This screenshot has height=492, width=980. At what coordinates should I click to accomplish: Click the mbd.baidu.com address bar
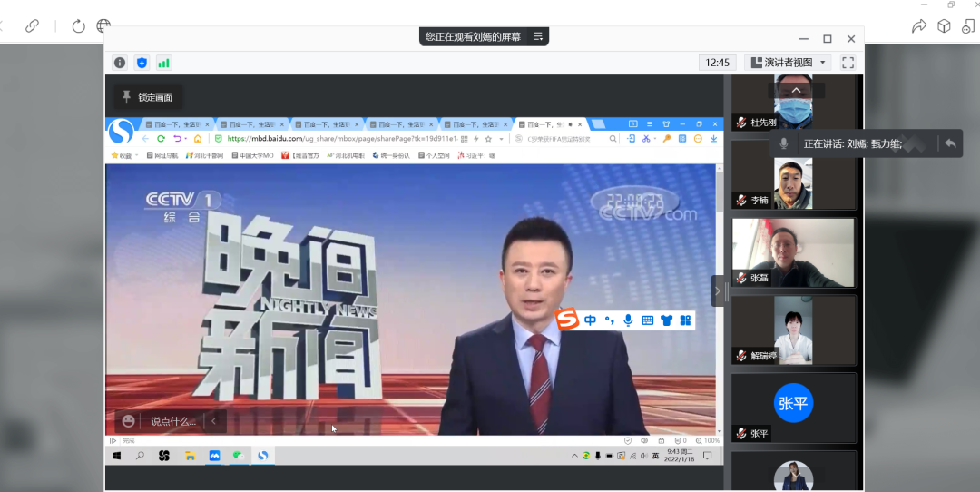(342, 139)
